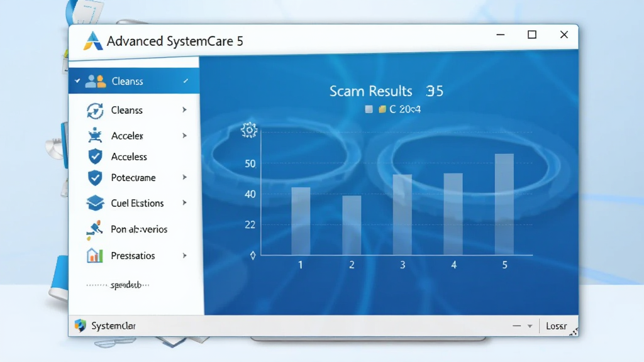This screenshot has width=644, height=362.
Task: Click the Scam Results title text
Action: (x=371, y=90)
